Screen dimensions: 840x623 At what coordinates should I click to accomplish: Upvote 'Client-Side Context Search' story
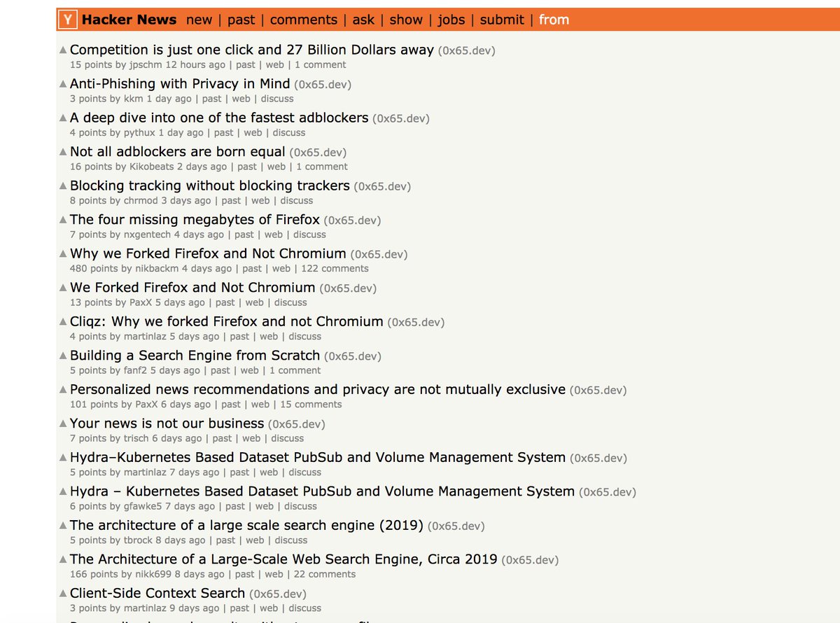click(x=63, y=594)
